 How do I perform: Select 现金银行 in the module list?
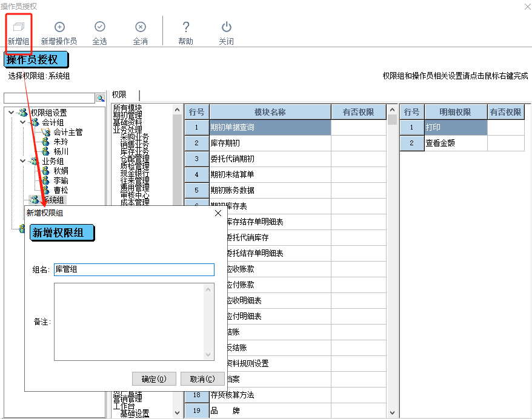point(135,173)
